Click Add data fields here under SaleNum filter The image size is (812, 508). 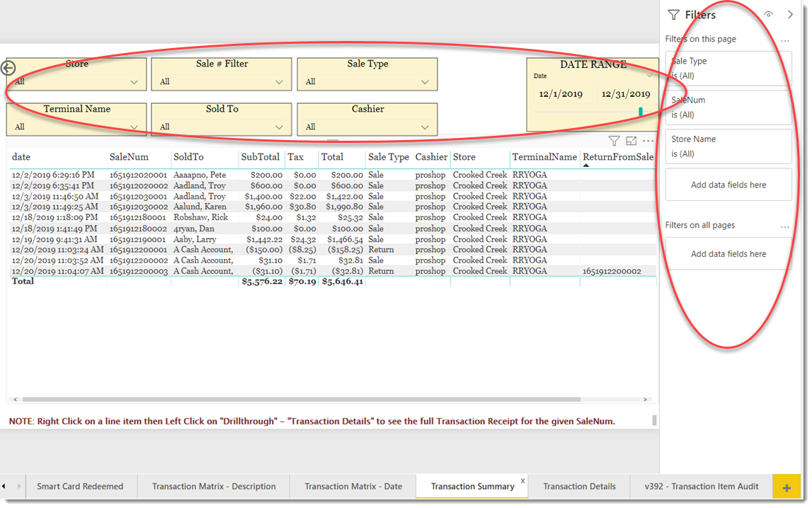728,184
